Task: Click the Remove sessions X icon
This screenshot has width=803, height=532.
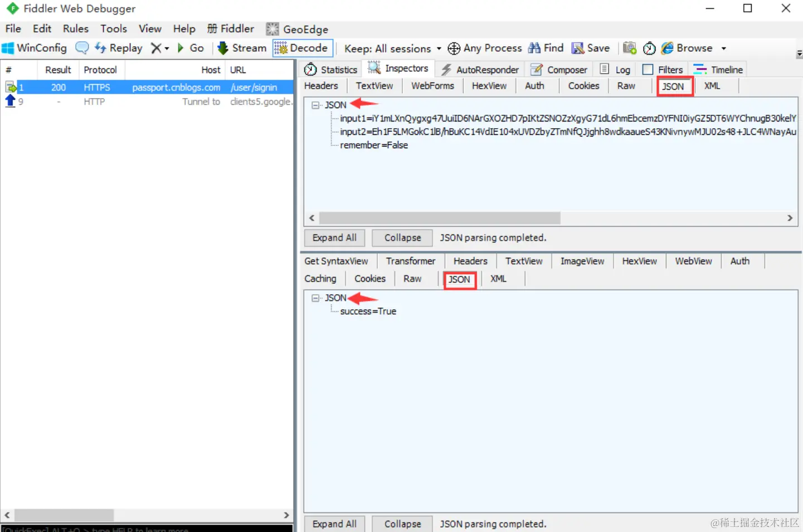Action: click(x=156, y=48)
